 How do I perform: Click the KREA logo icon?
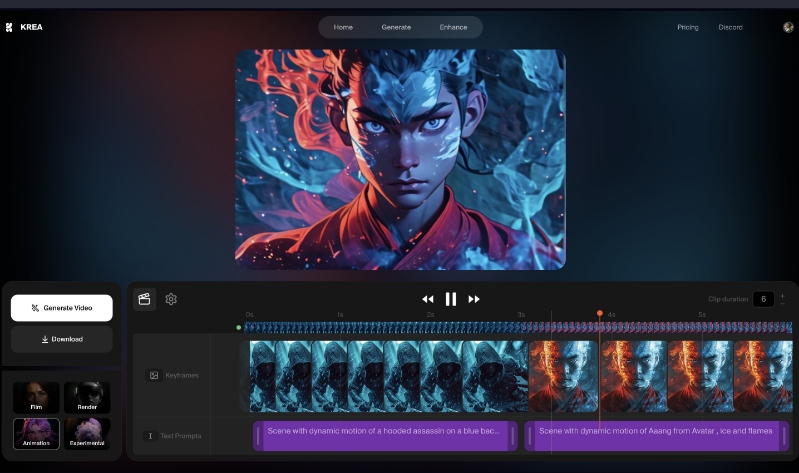(9, 27)
